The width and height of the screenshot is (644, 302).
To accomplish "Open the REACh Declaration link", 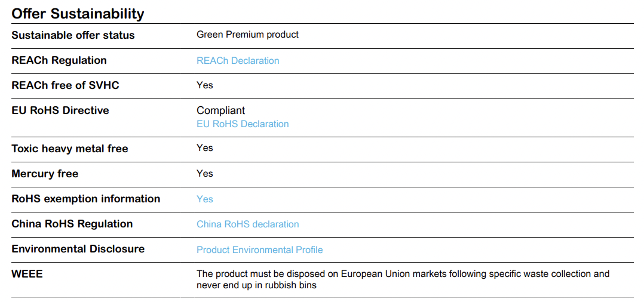I will 238,61.
